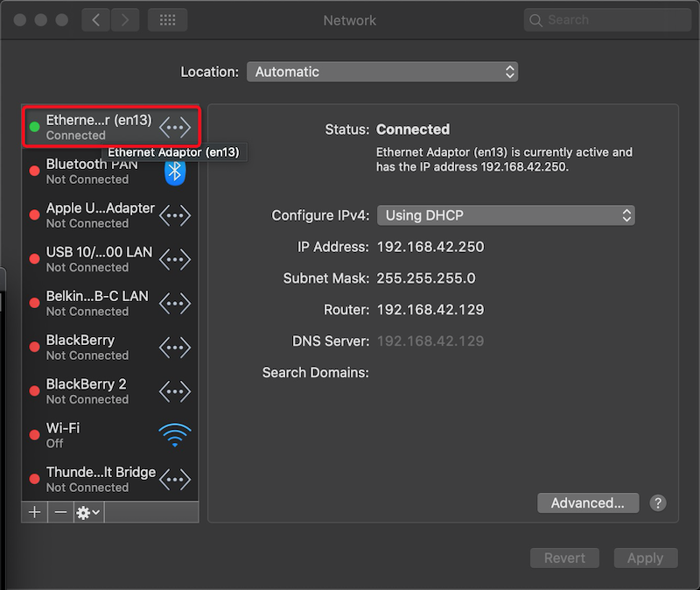
Task: Click the Thunderbolt Bridge ethernet icon
Action: coord(175,479)
